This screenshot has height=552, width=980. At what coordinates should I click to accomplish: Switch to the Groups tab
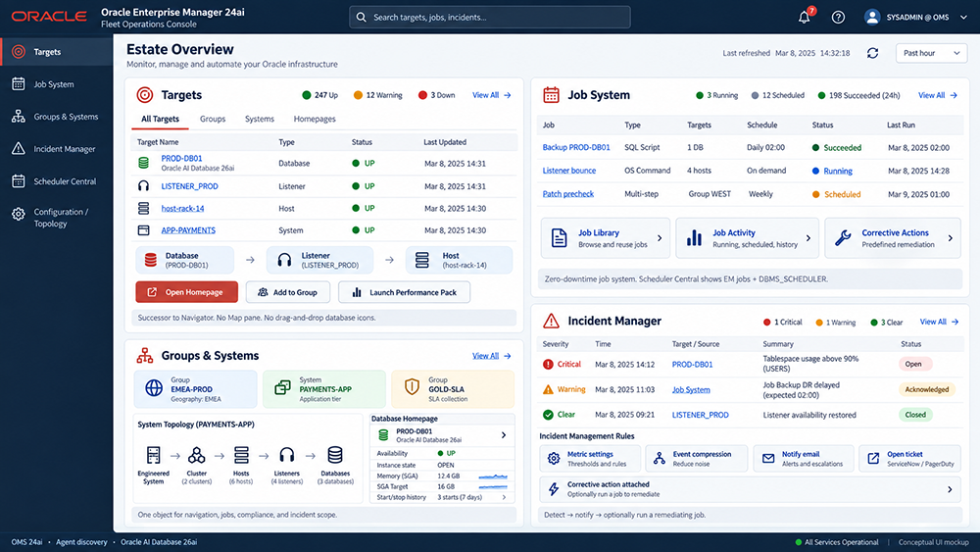point(213,119)
